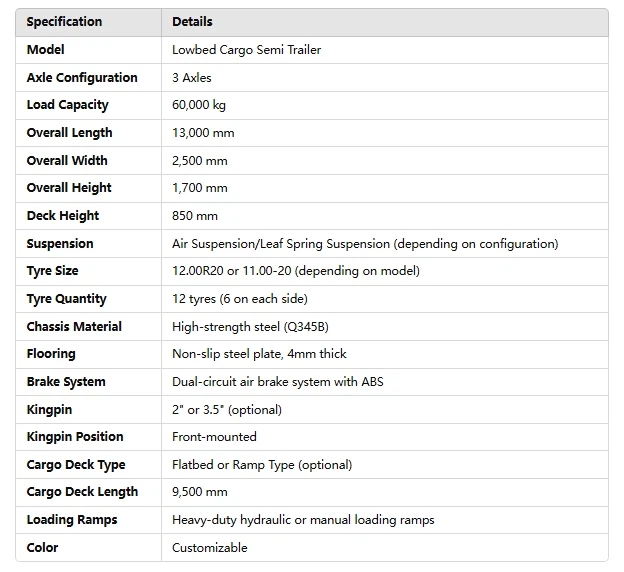Click the Lowbed Cargo Semi Trailer cell
Screen dimensions: 624x572
(x=246, y=50)
